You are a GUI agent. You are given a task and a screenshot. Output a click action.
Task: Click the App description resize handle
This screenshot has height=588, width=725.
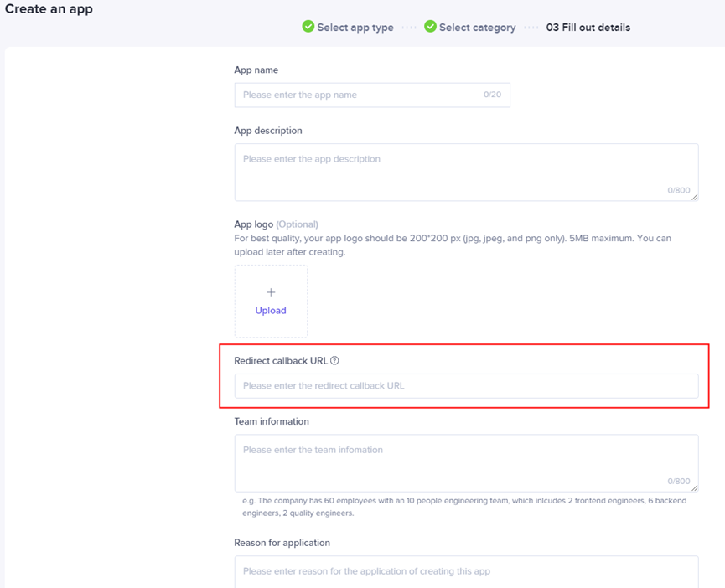(694, 197)
